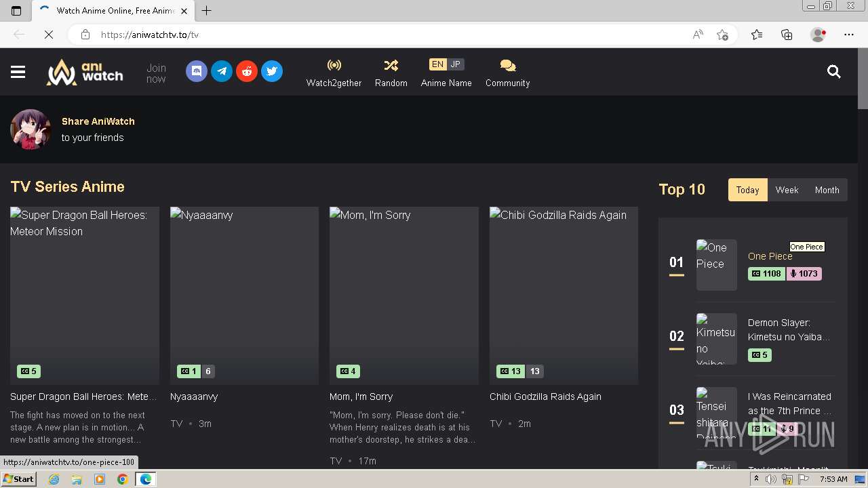Viewport: 868px width, 488px height.
Task: Show Top 10 for Month
Action: [827, 190]
